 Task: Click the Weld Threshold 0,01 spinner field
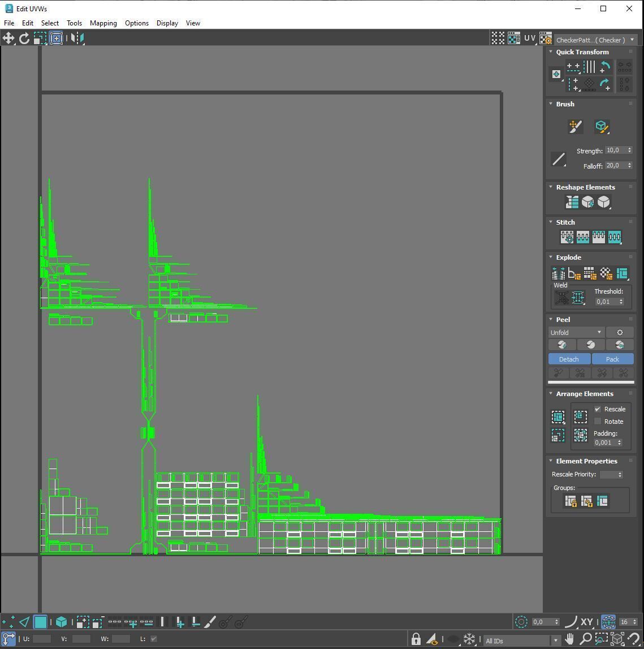click(609, 302)
